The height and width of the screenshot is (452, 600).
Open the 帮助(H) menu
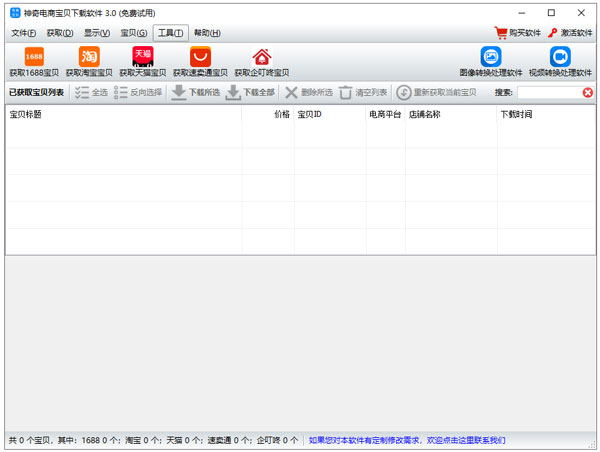207,33
